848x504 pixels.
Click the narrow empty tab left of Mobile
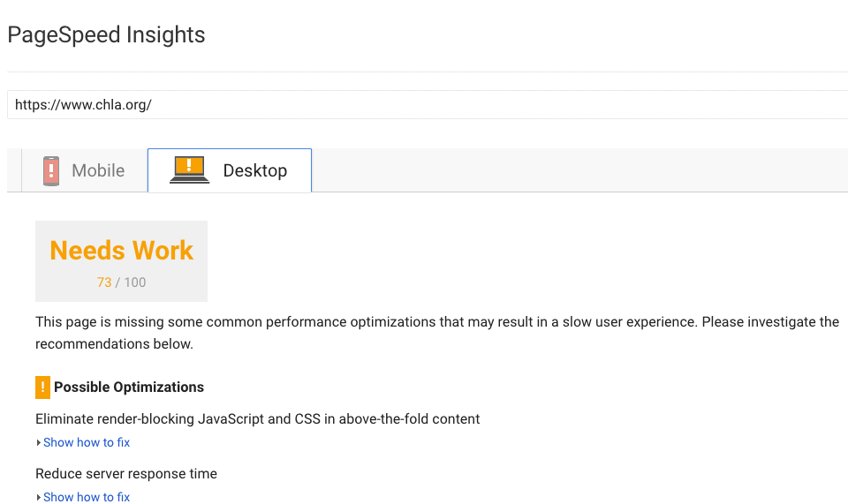click(14, 170)
